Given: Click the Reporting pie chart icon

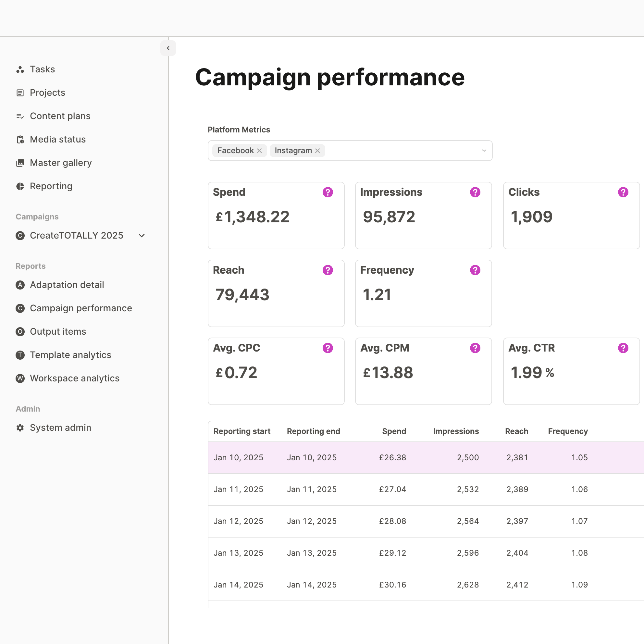Looking at the screenshot, I should pyautogui.click(x=20, y=186).
